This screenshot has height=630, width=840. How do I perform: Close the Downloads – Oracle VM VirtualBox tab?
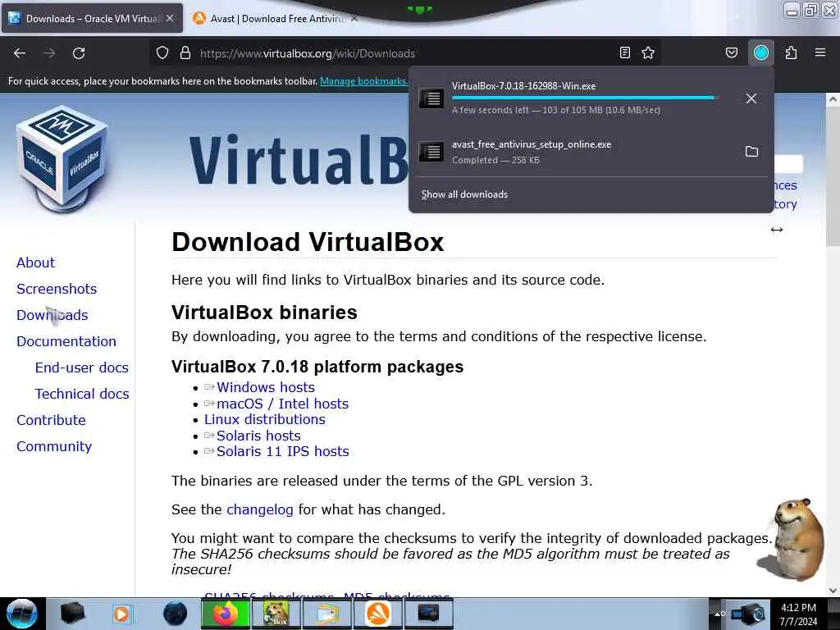coord(170,18)
